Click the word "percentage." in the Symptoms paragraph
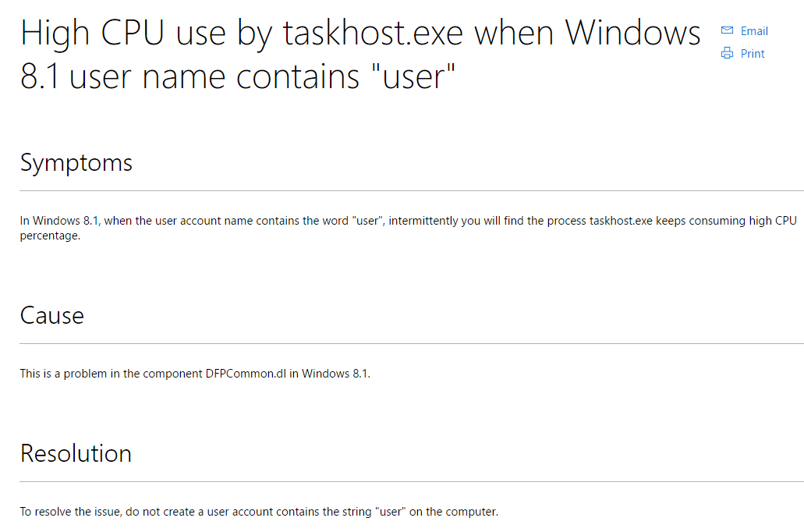804x532 pixels. (50, 236)
